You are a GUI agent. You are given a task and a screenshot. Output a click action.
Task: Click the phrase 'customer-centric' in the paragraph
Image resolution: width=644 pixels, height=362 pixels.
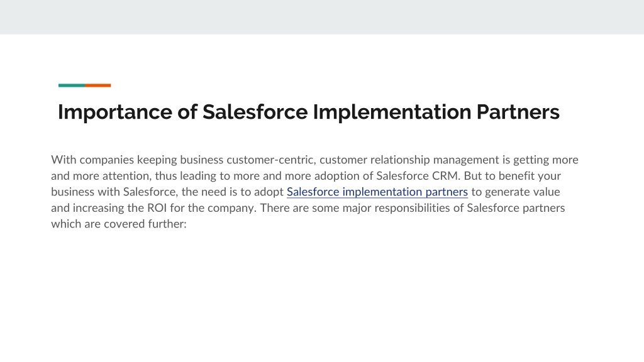point(271,160)
